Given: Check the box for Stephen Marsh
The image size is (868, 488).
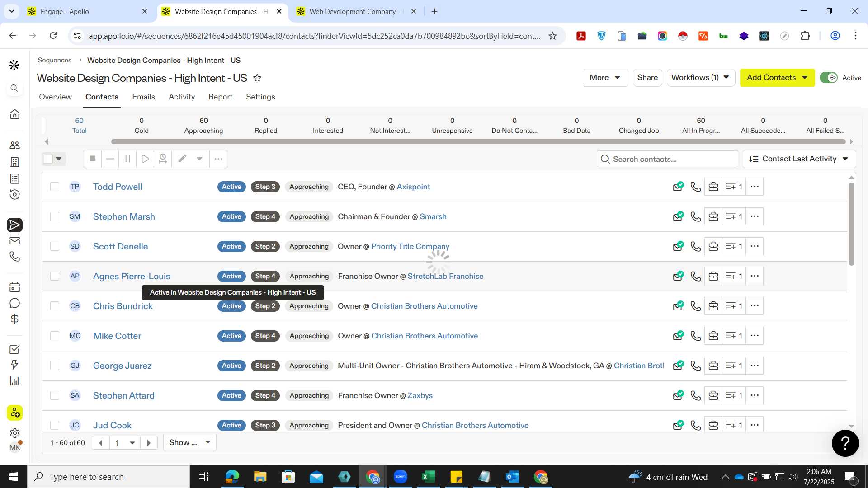Looking at the screenshot, I should point(55,216).
